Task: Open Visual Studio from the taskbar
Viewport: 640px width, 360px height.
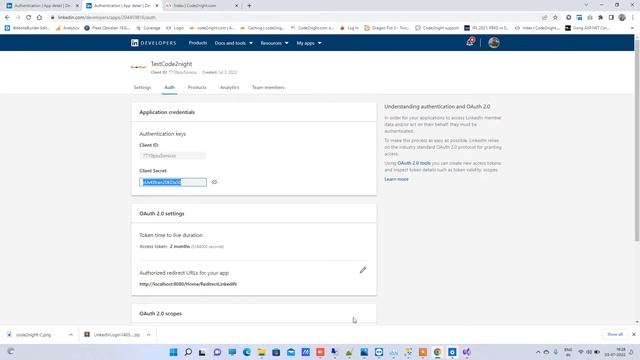Action: coord(467,352)
